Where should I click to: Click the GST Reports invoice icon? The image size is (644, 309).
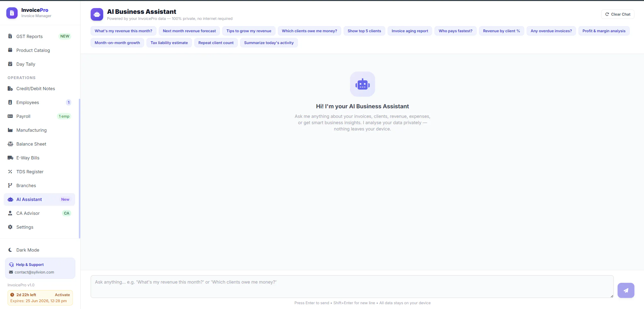point(10,36)
